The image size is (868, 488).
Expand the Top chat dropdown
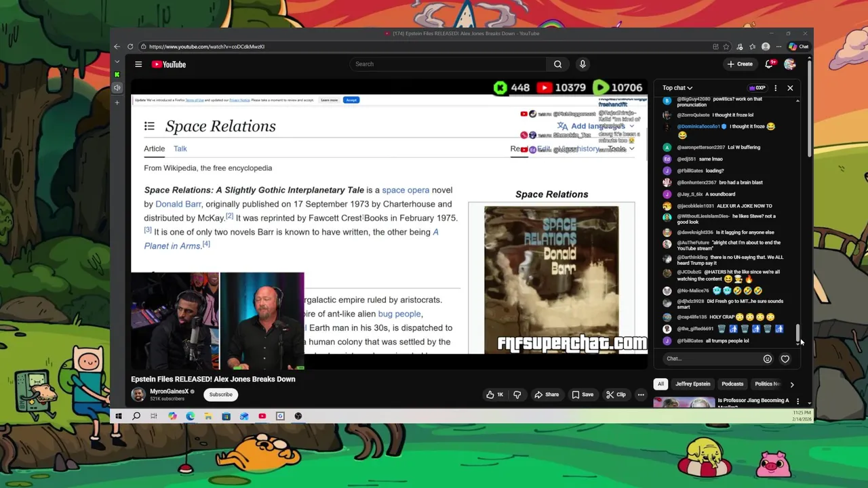click(x=677, y=88)
